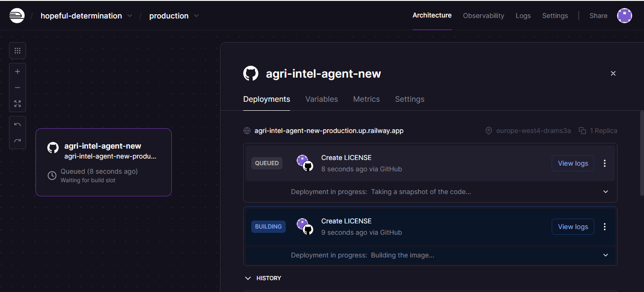The width and height of the screenshot is (644, 292).
Task: Click the QUEUED status badge
Action: click(267, 163)
